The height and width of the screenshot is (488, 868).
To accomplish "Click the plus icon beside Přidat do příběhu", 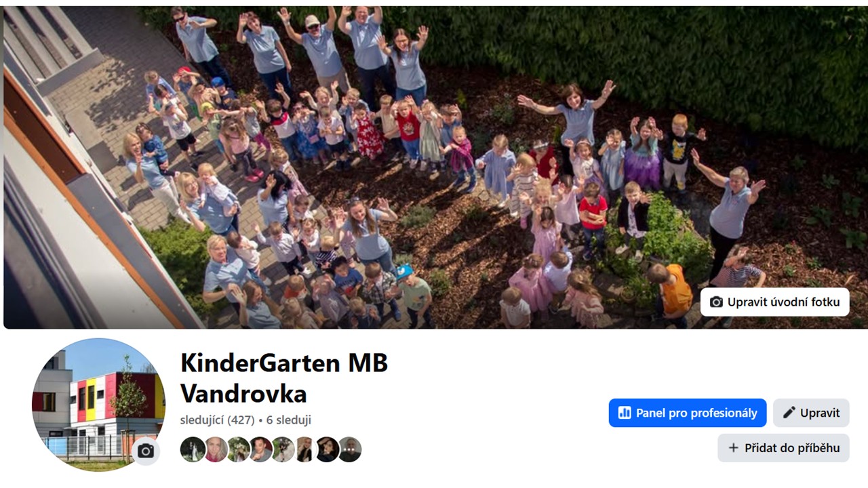I will (x=733, y=448).
